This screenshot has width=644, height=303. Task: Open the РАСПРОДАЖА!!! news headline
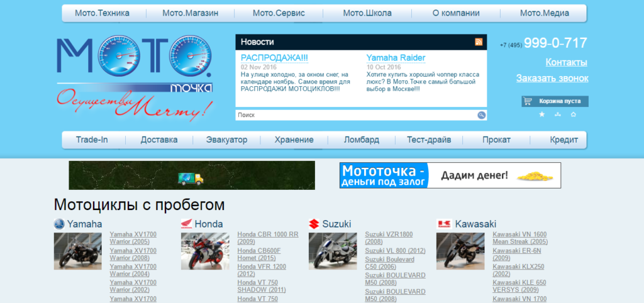274,58
